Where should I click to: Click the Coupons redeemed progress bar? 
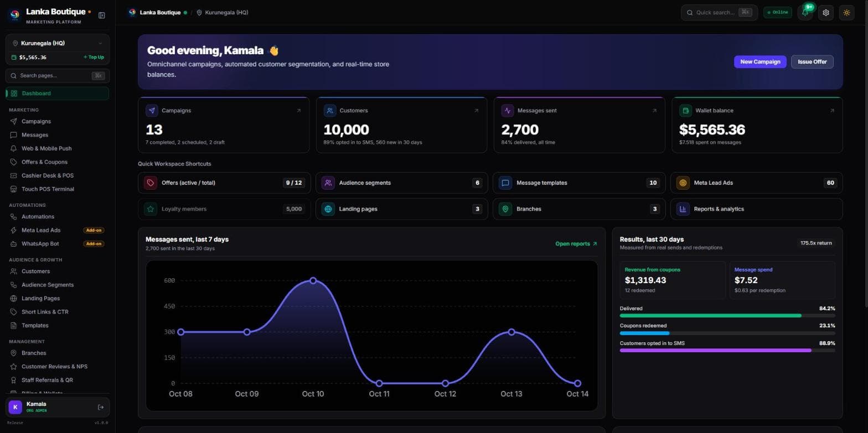click(727, 333)
